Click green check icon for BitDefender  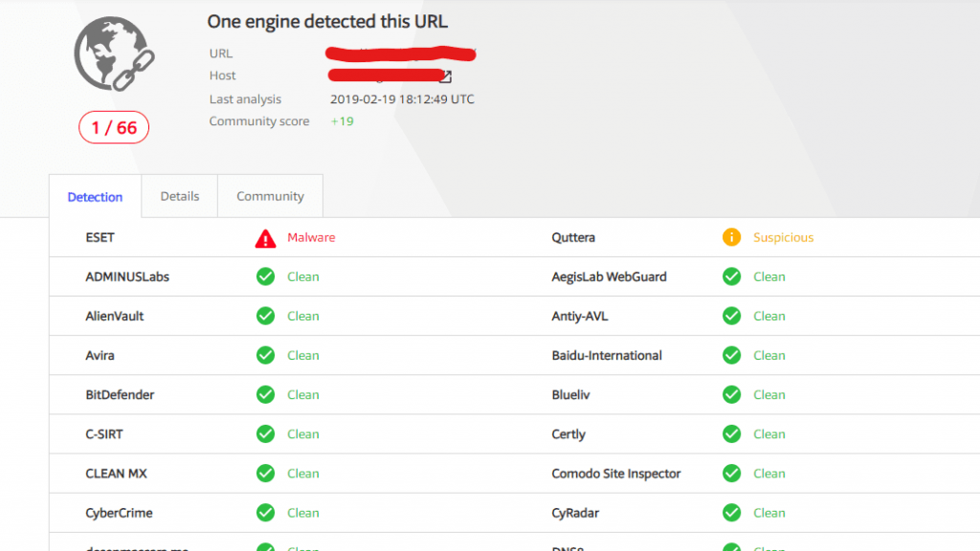point(266,395)
